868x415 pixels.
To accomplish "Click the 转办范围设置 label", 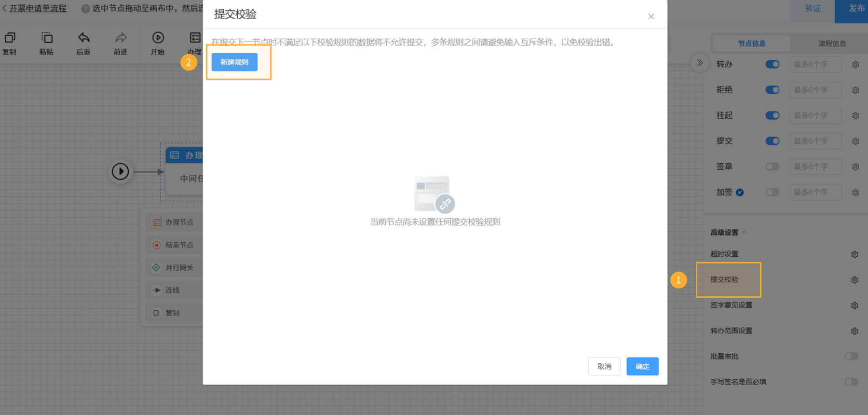I will tap(731, 331).
